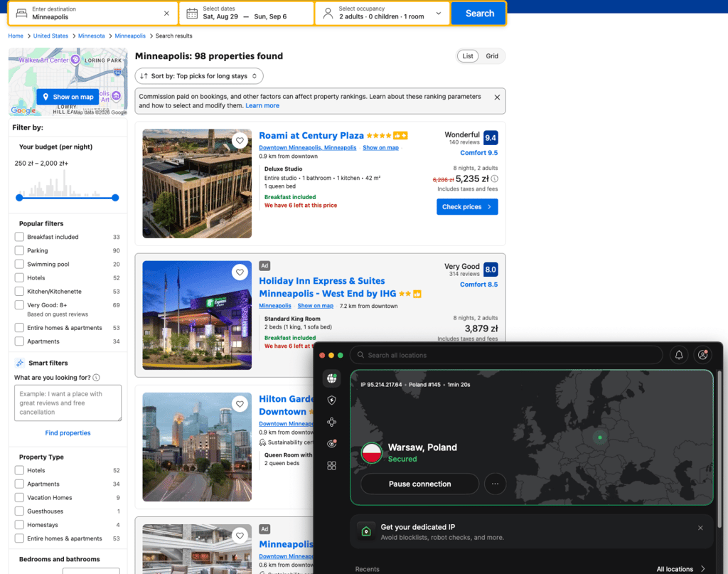728x574 pixels.
Task: Check Hotels under Popular filters
Action: point(19,277)
